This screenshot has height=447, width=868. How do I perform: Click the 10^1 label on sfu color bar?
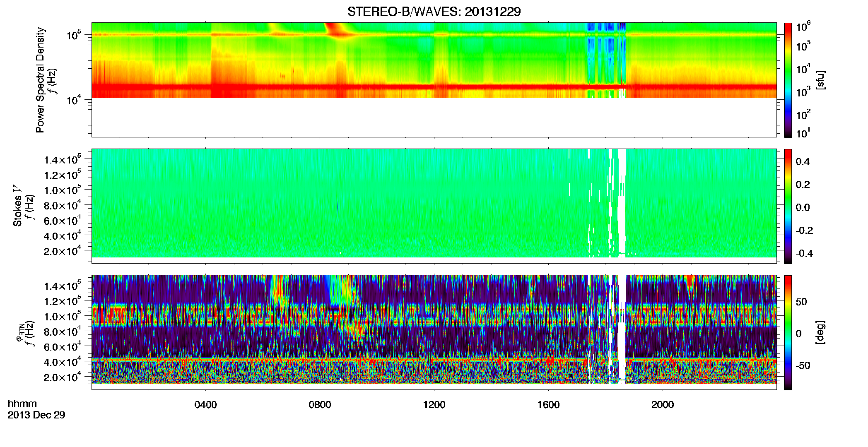coord(803,133)
